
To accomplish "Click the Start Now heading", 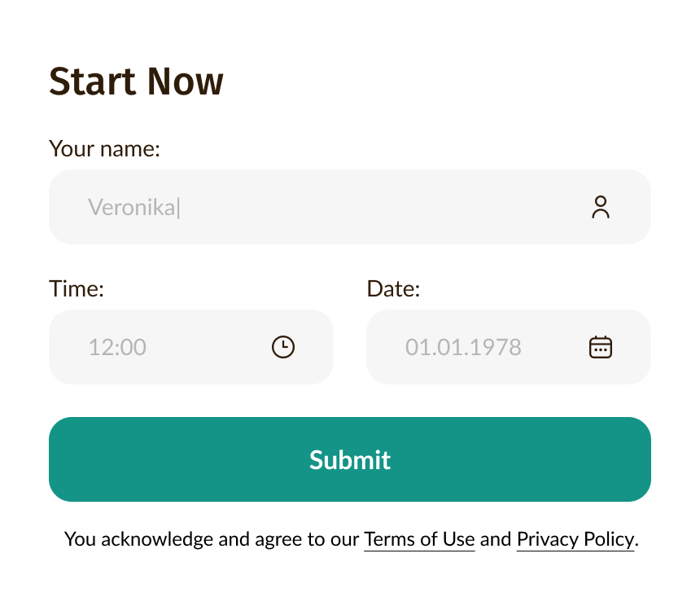I will (x=136, y=81).
